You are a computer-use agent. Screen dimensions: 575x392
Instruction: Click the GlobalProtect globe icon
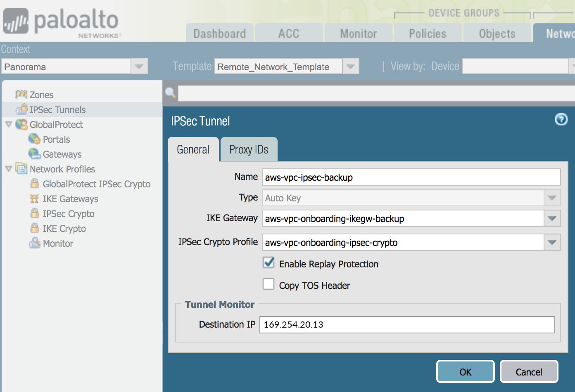pos(21,124)
